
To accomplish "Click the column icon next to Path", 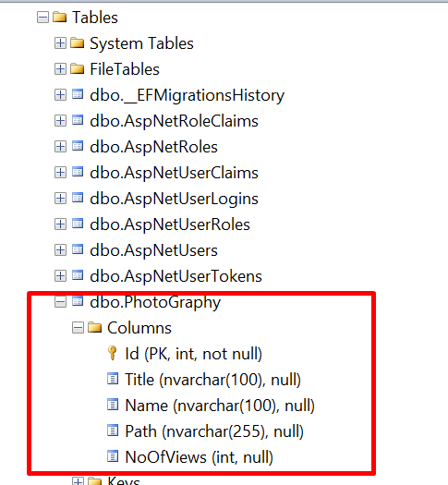I will point(113,430).
